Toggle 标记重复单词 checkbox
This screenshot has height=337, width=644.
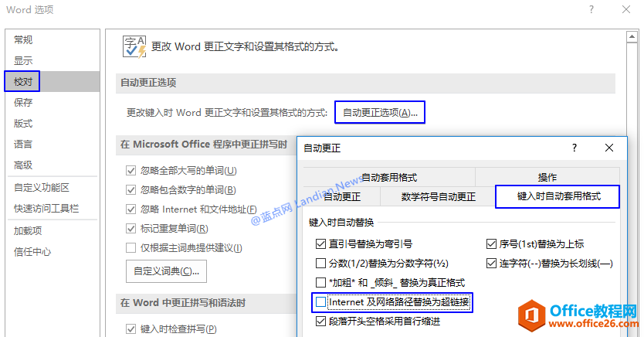(130, 229)
